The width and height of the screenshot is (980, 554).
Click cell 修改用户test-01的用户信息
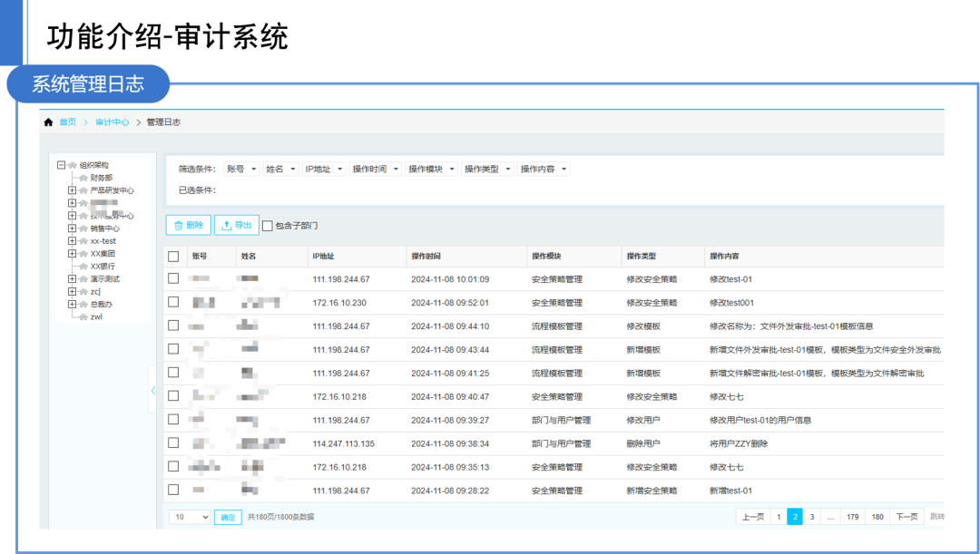(x=760, y=421)
